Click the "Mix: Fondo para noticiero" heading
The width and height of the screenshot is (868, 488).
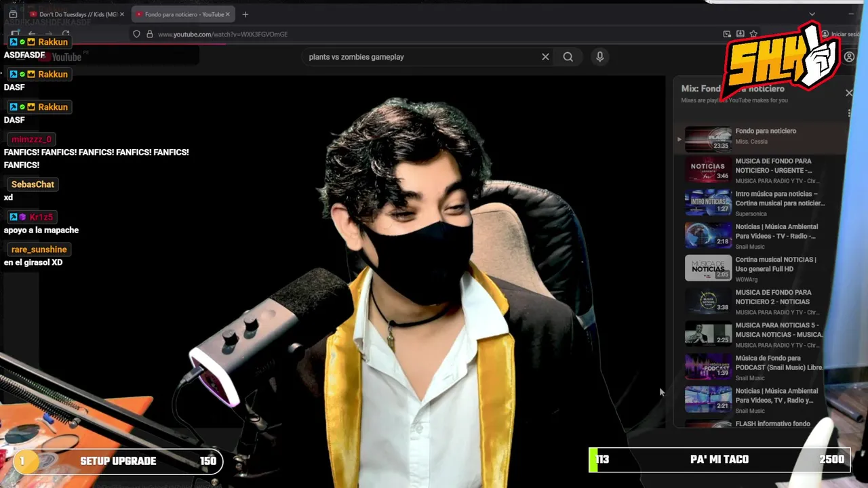pos(732,89)
